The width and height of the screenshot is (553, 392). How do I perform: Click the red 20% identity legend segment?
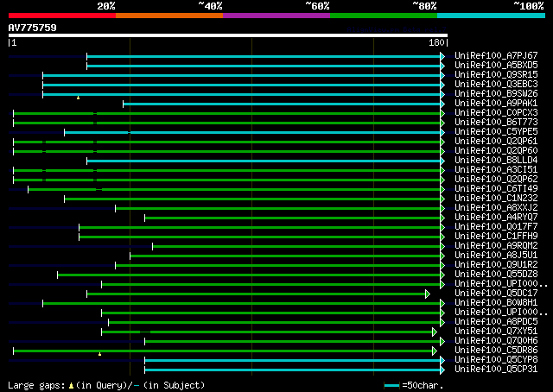[62, 16]
